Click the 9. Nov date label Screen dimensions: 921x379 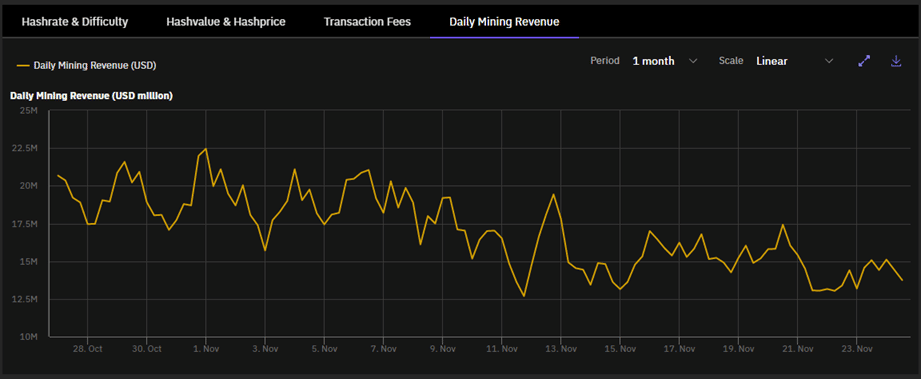coord(442,349)
